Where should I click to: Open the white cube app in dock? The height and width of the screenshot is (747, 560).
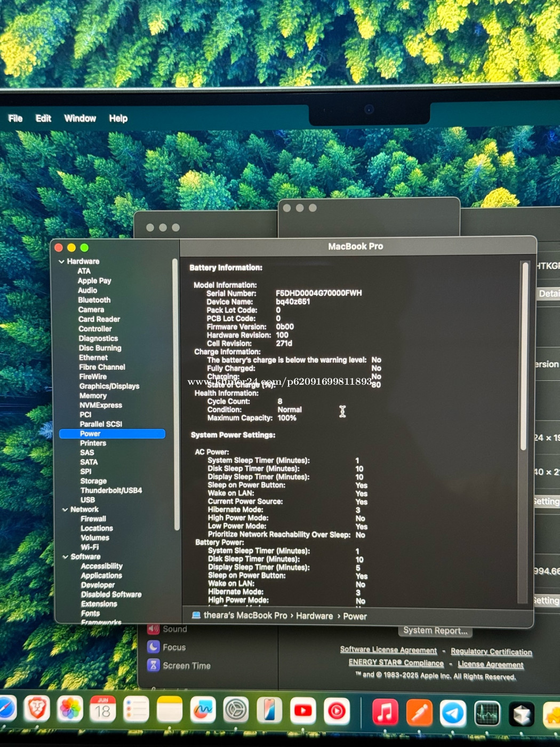[521, 715]
